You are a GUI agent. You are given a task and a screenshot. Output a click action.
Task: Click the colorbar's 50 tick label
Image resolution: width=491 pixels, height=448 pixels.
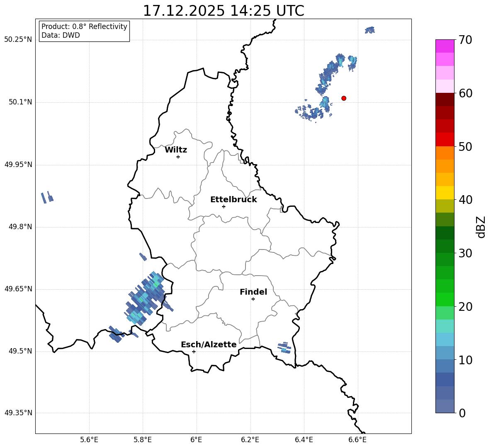point(466,147)
